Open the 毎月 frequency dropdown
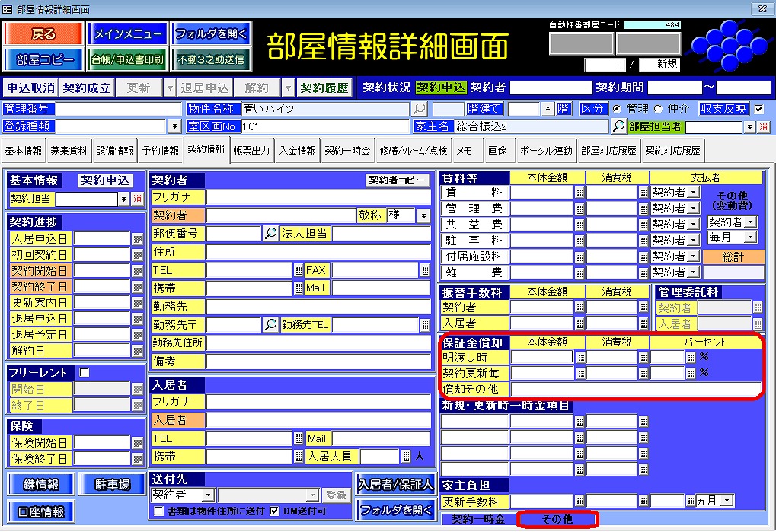The width and height of the screenshot is (776, 532). (751, 237)
